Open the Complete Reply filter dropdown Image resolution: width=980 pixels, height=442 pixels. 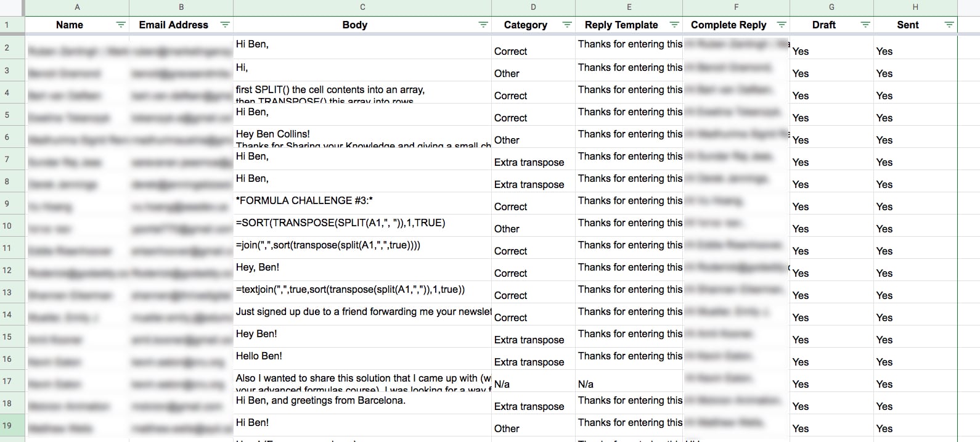782,25
